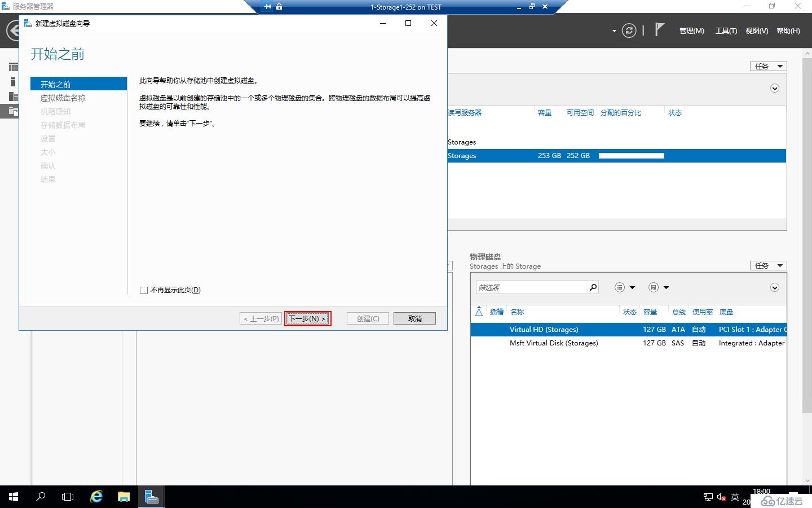Click the All Servers icon in sidebar

14,96
